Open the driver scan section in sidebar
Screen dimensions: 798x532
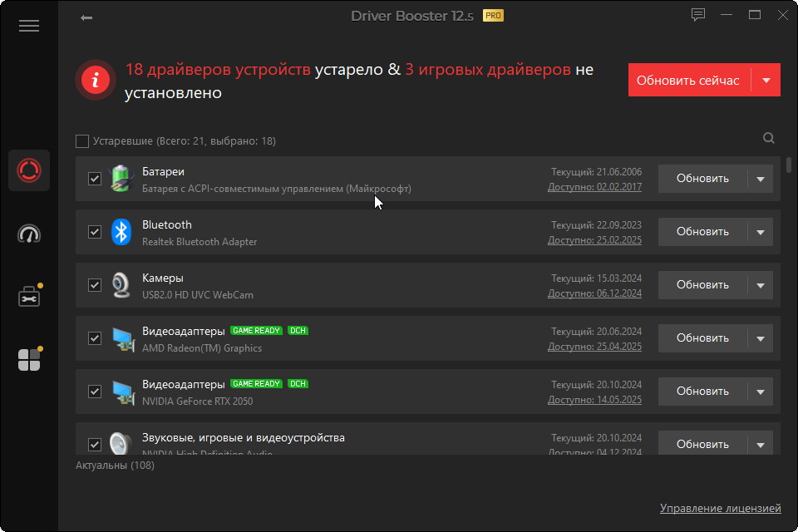coord(29,170)
